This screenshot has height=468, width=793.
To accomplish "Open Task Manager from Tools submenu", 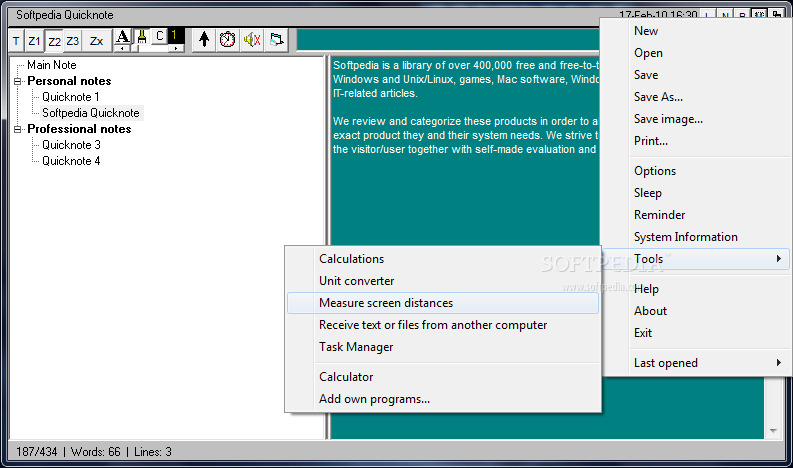I will pyautogui.click(x=443, y=347).
